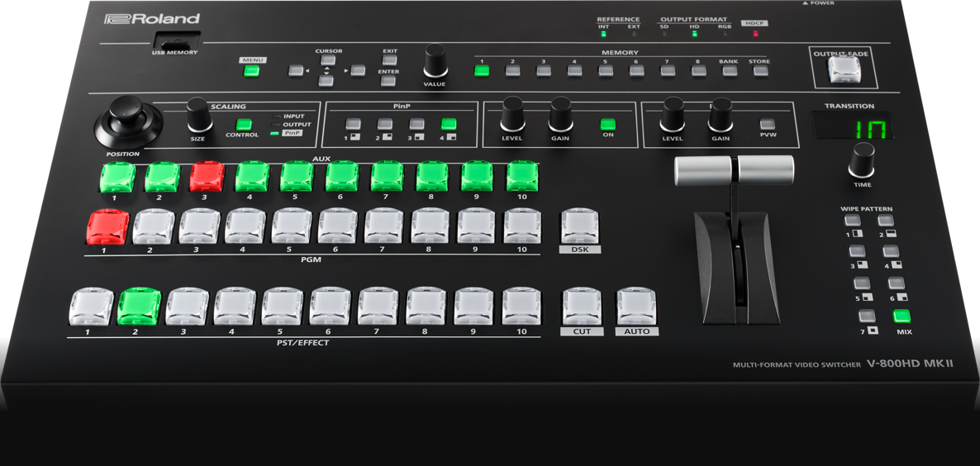
Task: Choose WIPE PATTERN 2 button
Action: coord(885,220)
